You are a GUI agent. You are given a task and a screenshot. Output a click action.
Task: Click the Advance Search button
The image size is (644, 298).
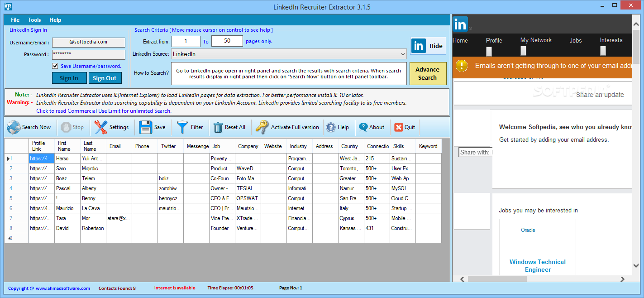coord(428,73)
